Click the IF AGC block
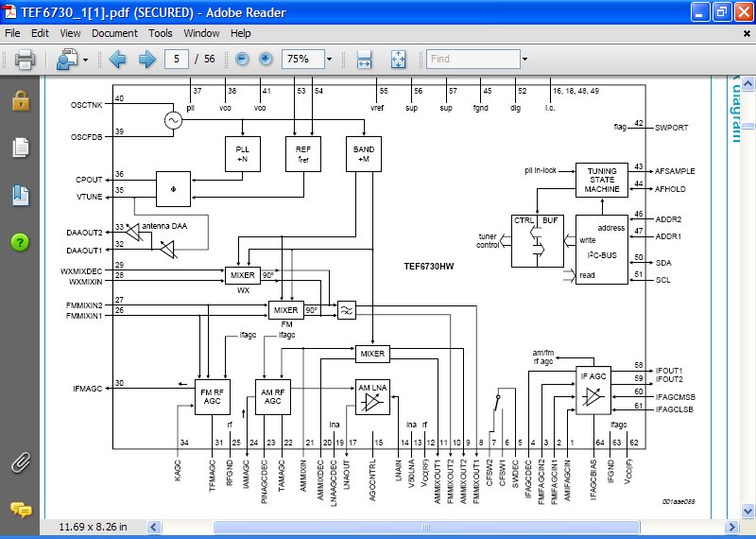Image resolution: width=756 pixels, height=539 pixels. [593, 390]
